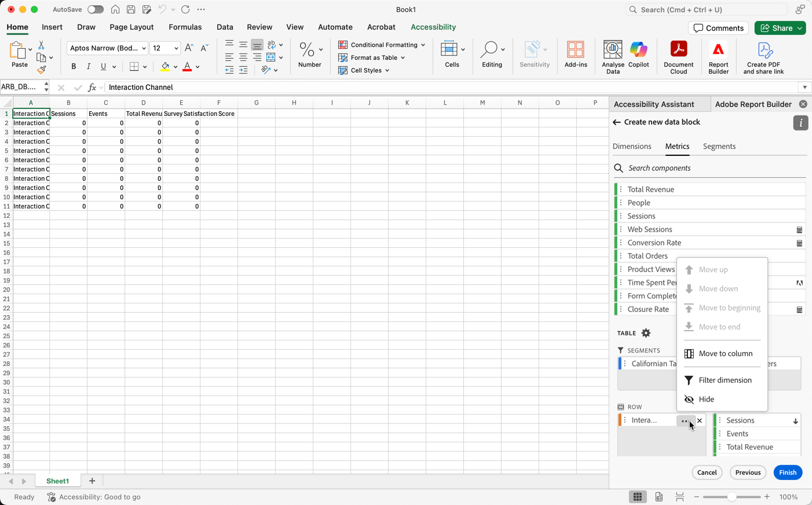Switch to the Segments tab

pyautogui.click(x=719, y=147)
